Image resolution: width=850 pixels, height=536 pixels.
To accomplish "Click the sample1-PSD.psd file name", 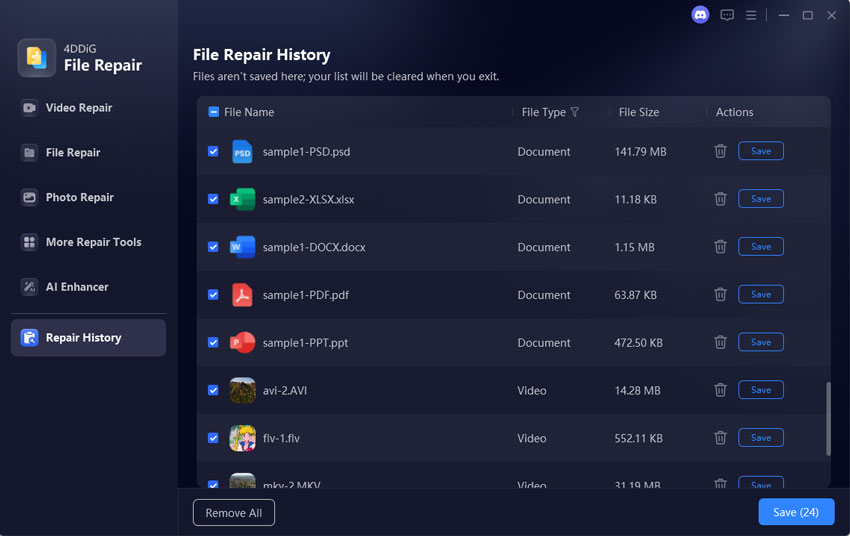I will point(306,152).
